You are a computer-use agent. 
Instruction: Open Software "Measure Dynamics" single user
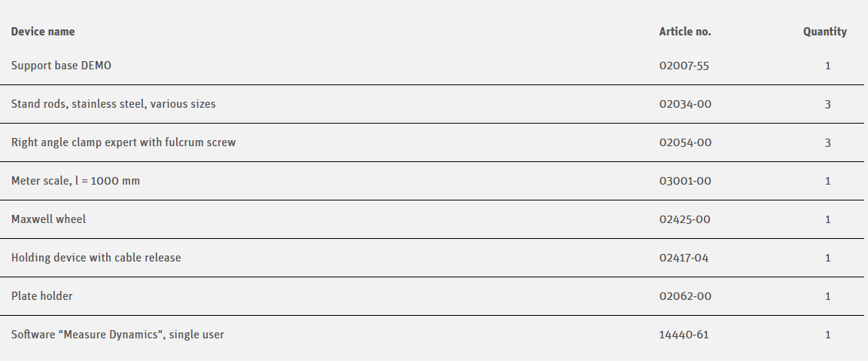pyautogui.click(x=117, y=335)
